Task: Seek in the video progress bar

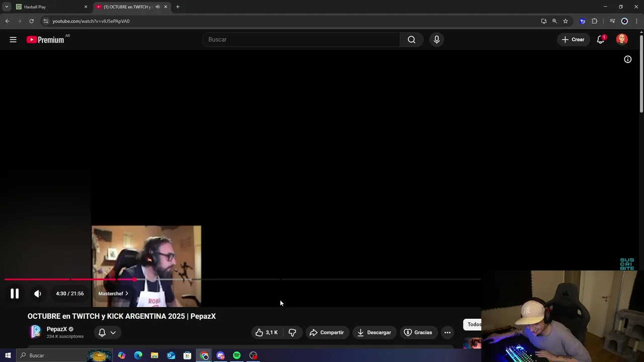Action: point(243,279)
